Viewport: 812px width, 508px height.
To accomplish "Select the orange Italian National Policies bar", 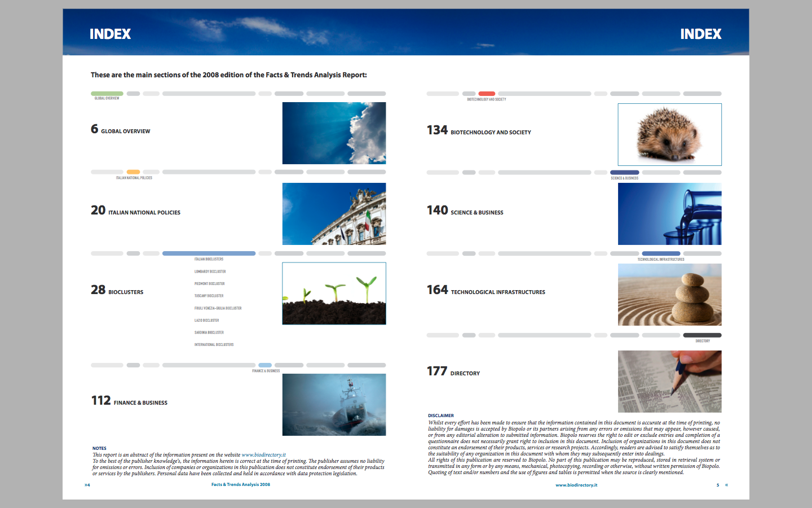I will (133, 172).
